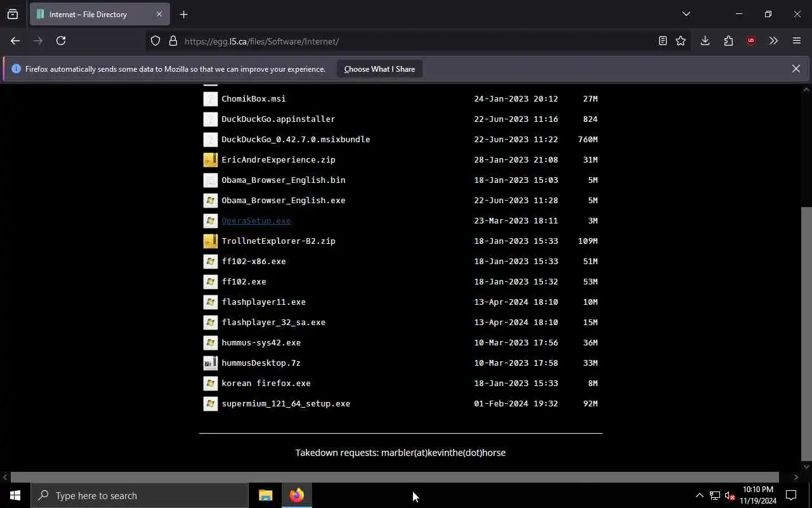The image size is (812, 508).
Task: Click the network status tray icon
Action: [x=715, y=496]
